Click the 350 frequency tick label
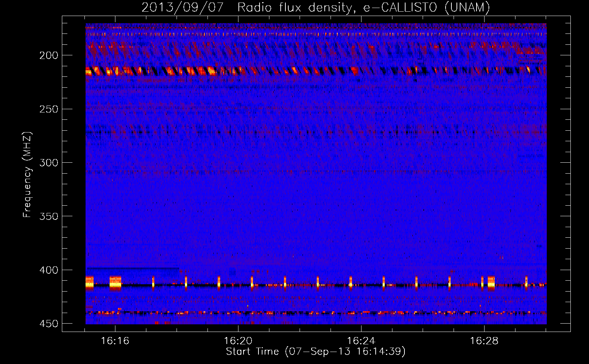 [x=49, y=216]
